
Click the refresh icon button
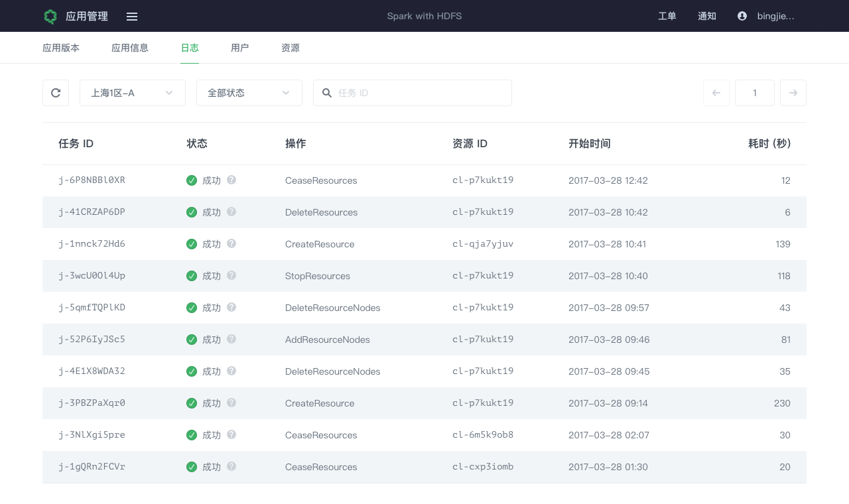(56, 93)
